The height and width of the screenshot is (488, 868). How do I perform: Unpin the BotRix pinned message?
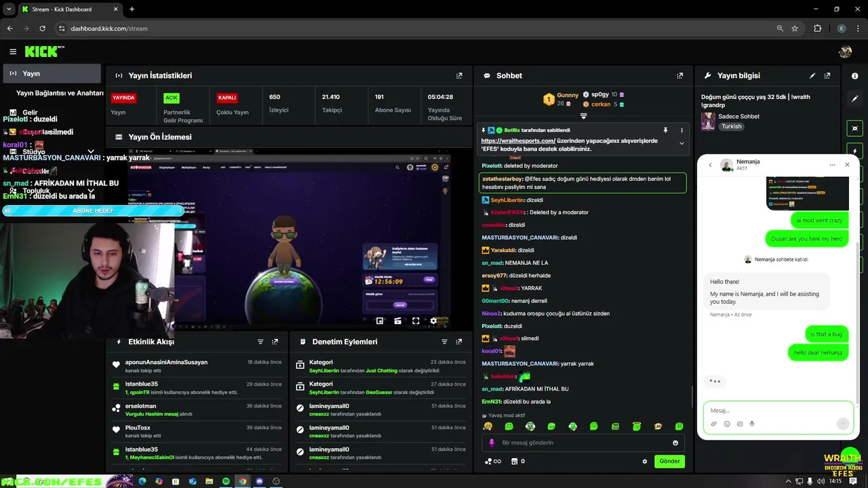(665, 130)
